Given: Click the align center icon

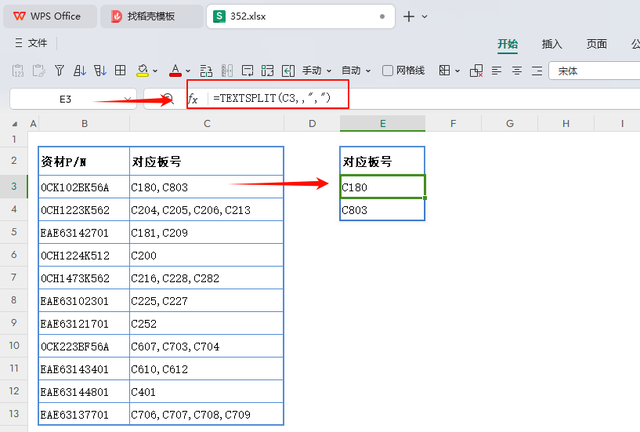Looking at the screenshot, I should pos(517,71).
